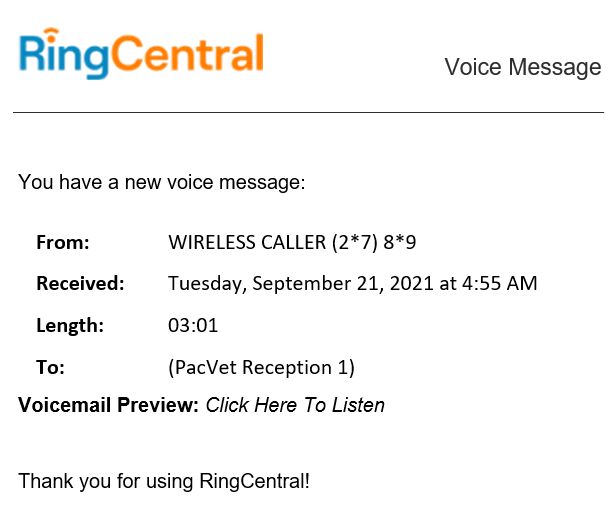Click the Length: field label
Image resolution: width=616 pixels, height=520 pixels.
70,325
